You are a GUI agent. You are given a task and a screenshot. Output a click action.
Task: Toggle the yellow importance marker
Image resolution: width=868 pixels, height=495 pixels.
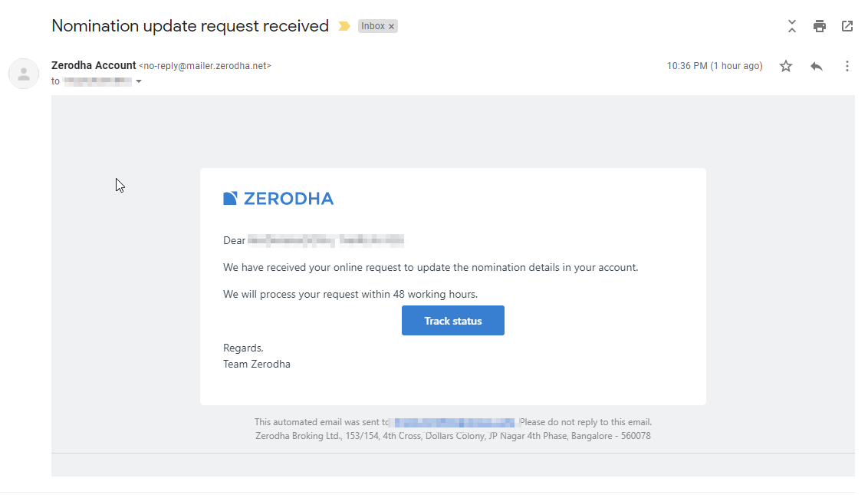(344, 26)
